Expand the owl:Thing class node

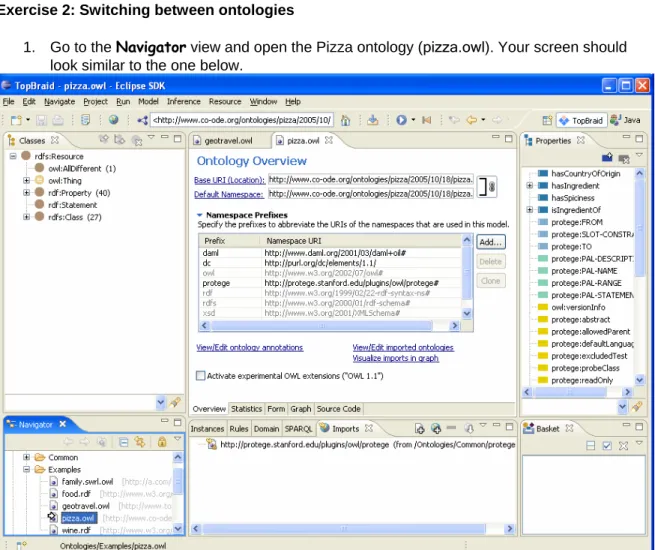26,180
